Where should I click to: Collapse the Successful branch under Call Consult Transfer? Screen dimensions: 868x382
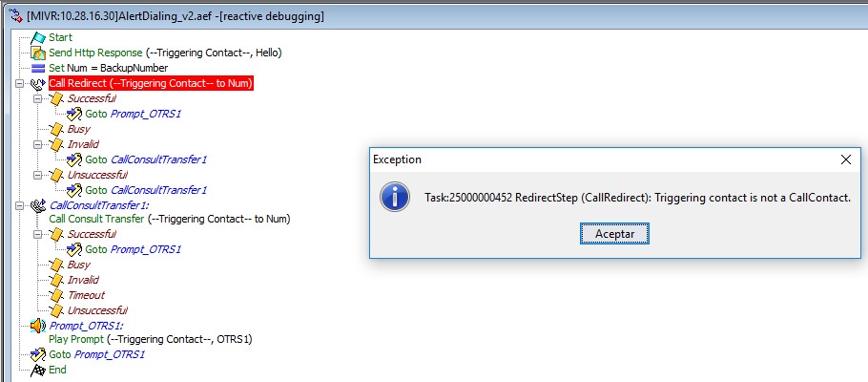(38, 234)
